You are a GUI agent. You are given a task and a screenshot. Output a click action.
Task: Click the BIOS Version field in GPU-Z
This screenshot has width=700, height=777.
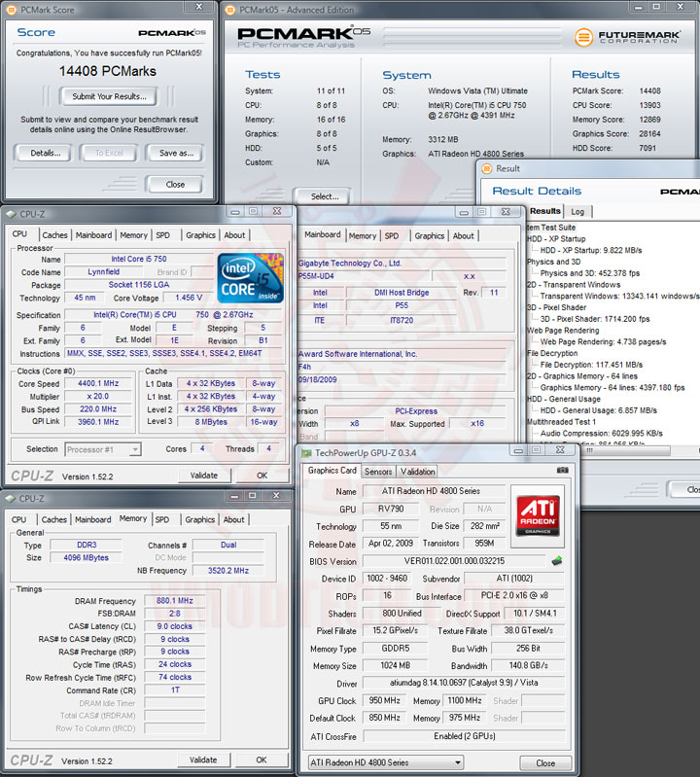(x=454, y=561)
